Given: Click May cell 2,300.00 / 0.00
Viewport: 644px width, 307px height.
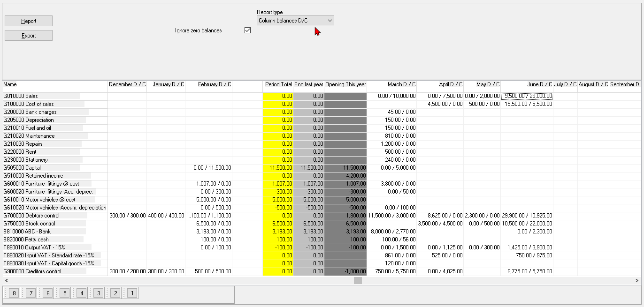Looking at the screenshot, I should (x=482, y=216).
